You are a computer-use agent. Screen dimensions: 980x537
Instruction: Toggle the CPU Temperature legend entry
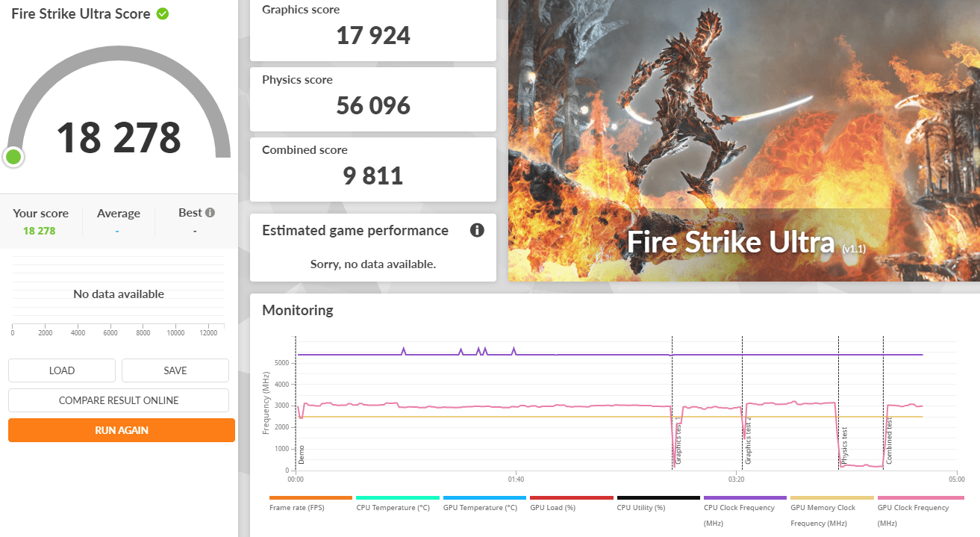[x=397, y=503]
